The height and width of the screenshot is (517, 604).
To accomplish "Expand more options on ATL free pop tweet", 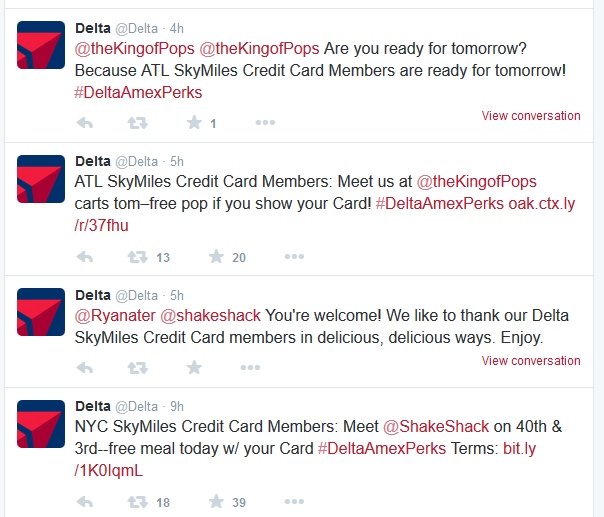I will point(292,256).
